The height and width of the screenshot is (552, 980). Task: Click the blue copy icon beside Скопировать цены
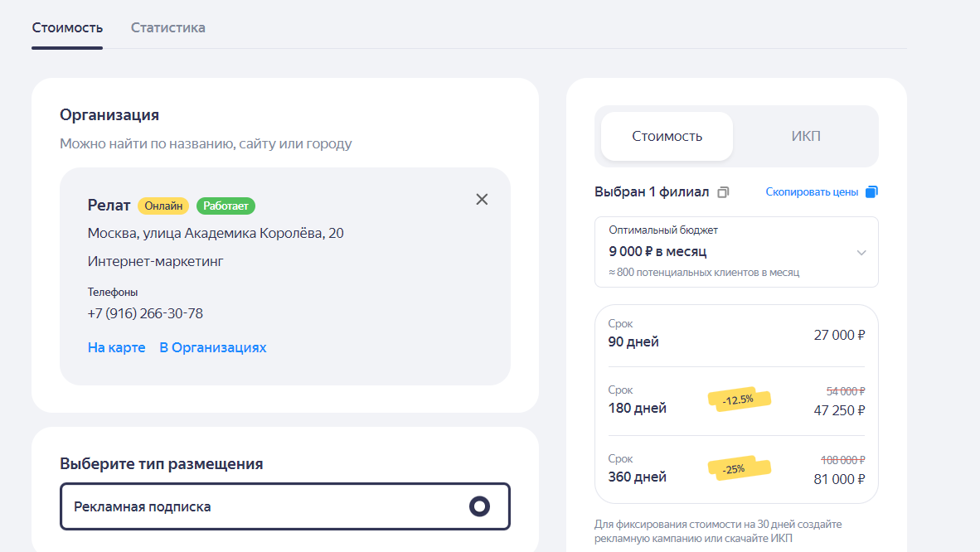871,192
